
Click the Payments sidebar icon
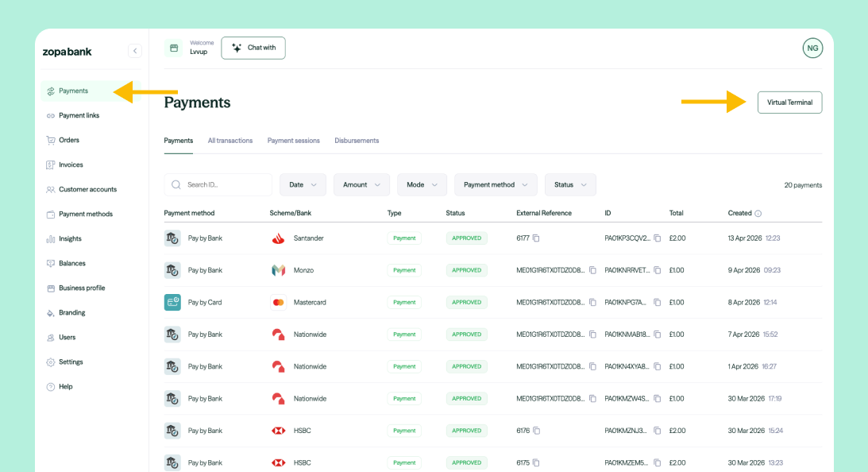pyautogui.click(x=50, y=91)
